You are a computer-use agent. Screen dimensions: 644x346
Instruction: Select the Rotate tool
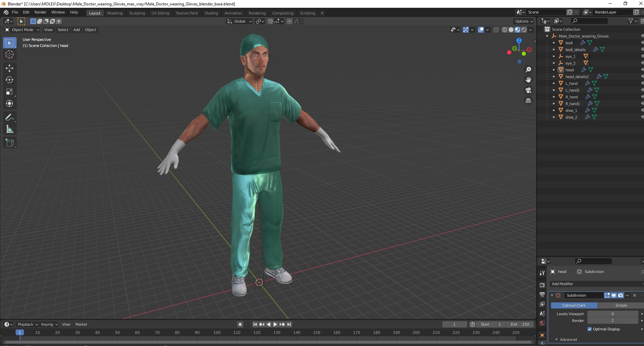pyautogui.click(x=9, y=80)
